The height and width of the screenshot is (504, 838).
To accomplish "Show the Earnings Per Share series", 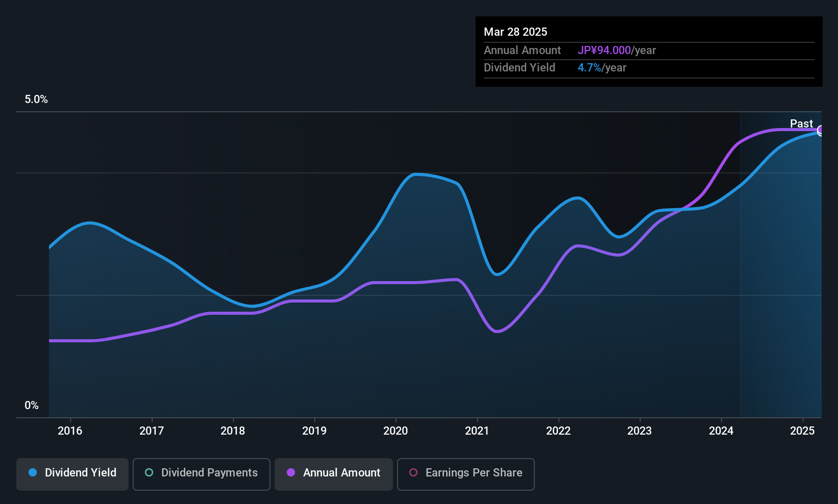I will point(465,474).
